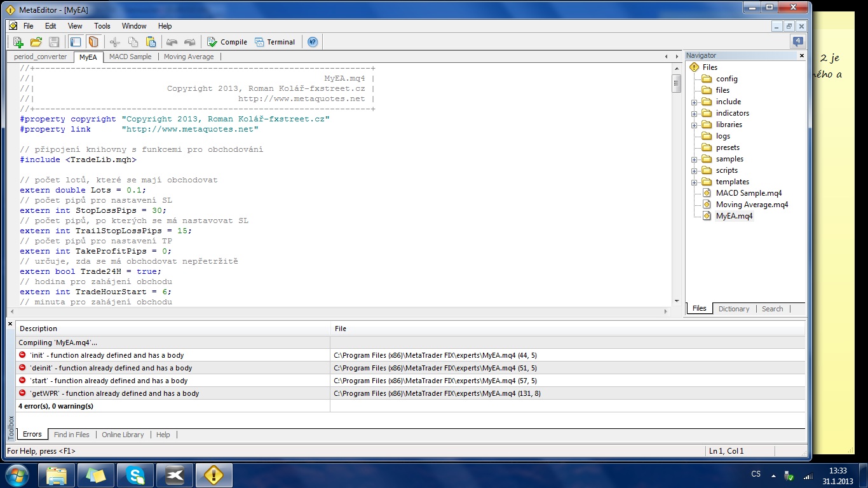
Task: Select MACD Sample.mq4 file in Navigator
Action: (749, 193)
